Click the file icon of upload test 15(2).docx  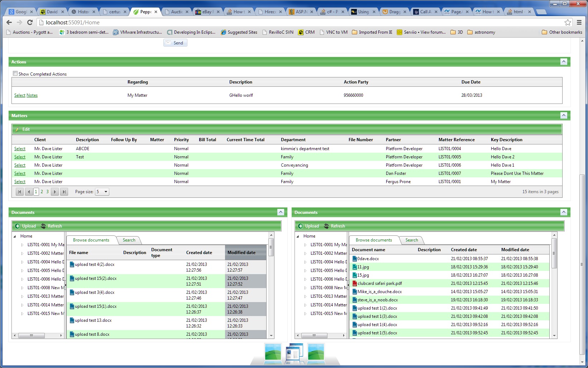pos(72,278)
